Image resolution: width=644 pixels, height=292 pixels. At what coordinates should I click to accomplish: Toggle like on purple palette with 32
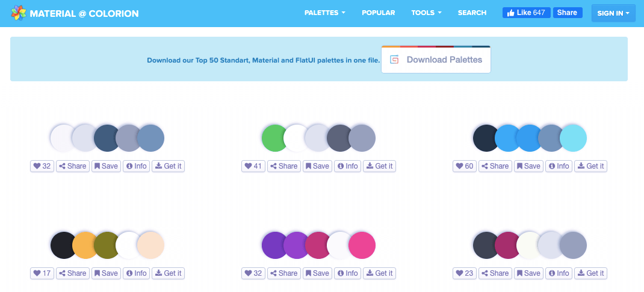pos(253,273)
